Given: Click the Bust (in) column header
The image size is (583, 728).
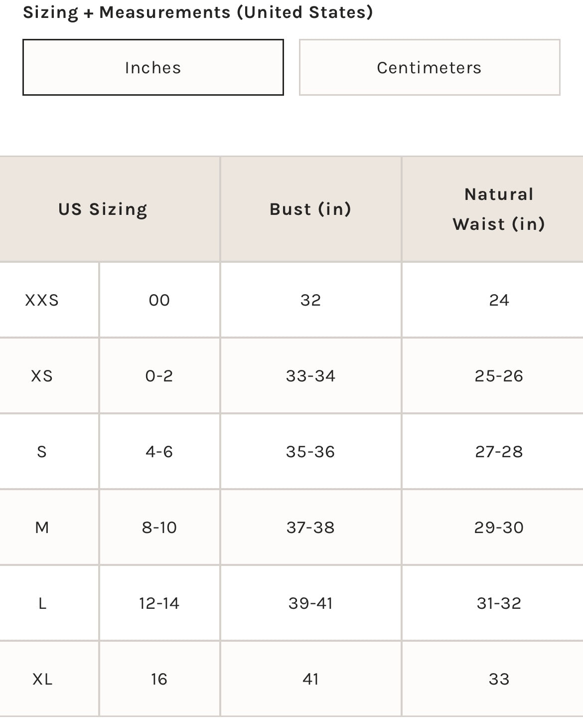Looking at the screenshot, I should coord(310,209).
